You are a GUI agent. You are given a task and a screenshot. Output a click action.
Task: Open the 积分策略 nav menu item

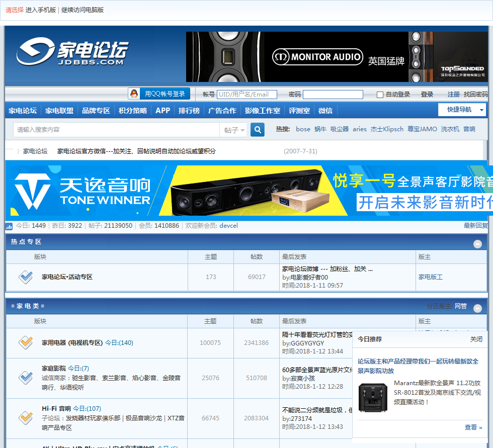pos(133,111)
